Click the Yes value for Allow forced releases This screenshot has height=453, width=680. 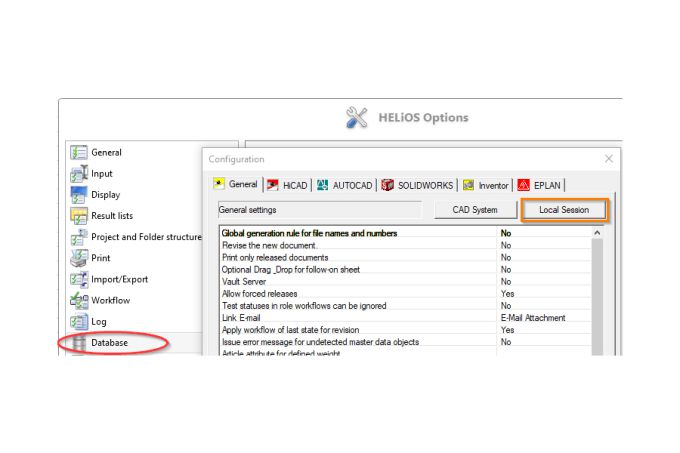[507, 294]
